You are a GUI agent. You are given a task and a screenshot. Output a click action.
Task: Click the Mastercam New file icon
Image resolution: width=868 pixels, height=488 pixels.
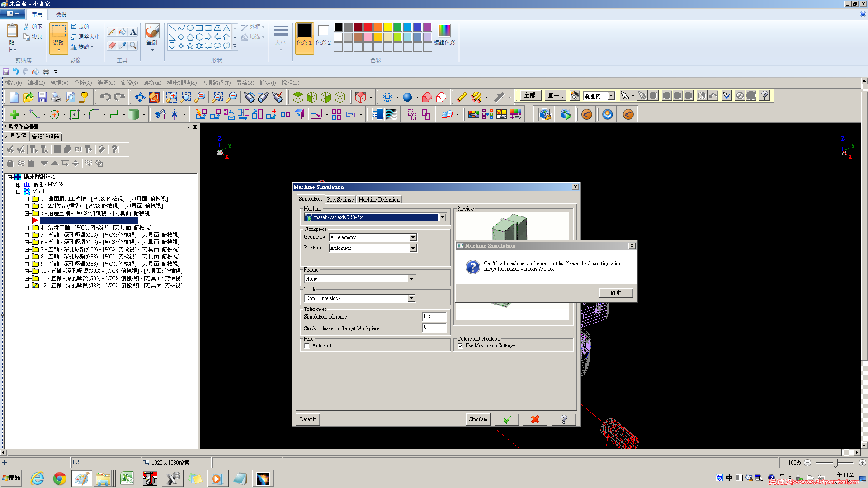tap(14, 97)
